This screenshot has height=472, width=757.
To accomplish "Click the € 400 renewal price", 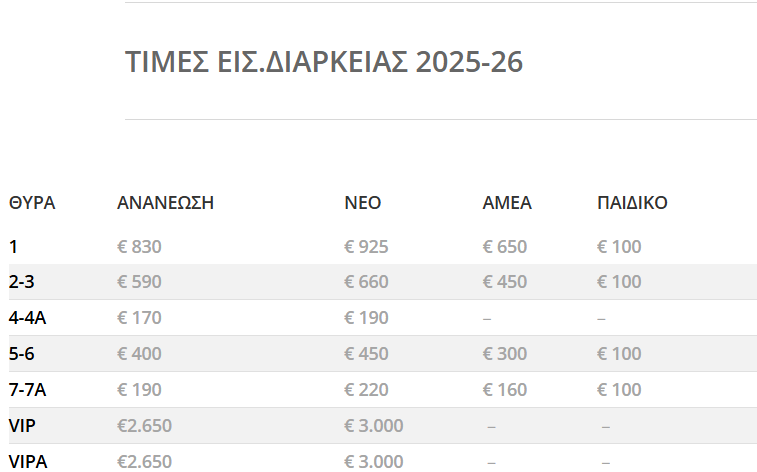I will point(139,354).
